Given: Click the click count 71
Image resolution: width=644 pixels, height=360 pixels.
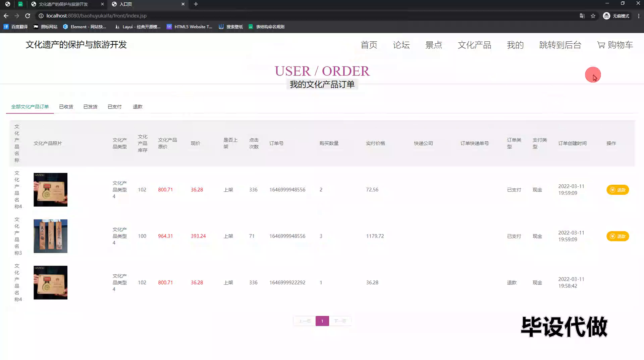Looking at the screenshot, I should pos(252,236).
